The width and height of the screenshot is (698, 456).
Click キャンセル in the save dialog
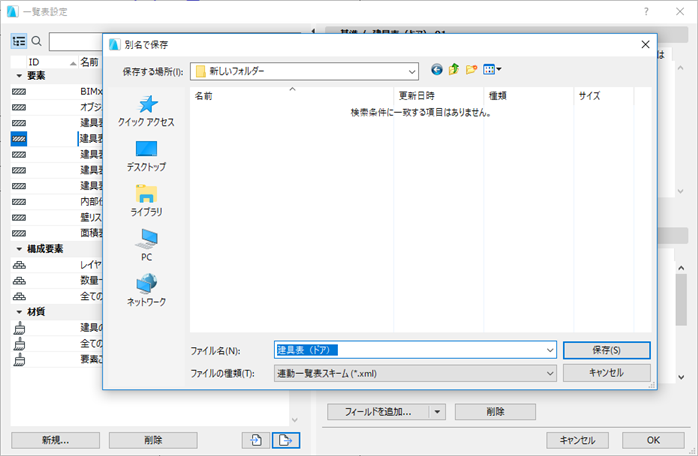606,373
